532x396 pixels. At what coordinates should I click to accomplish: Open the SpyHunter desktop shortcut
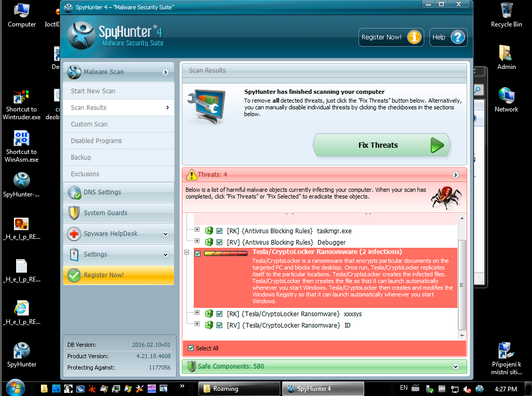point(21,355)
